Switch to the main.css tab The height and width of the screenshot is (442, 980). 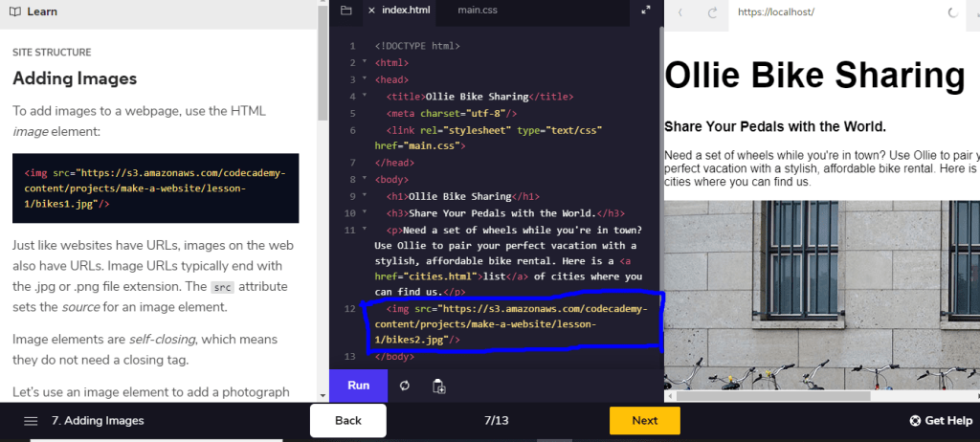click(x=477, y=11)
